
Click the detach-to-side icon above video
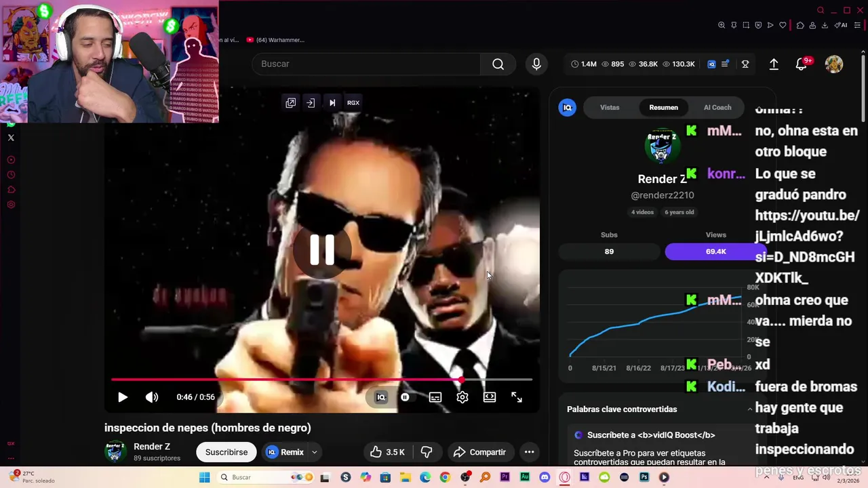311,103
